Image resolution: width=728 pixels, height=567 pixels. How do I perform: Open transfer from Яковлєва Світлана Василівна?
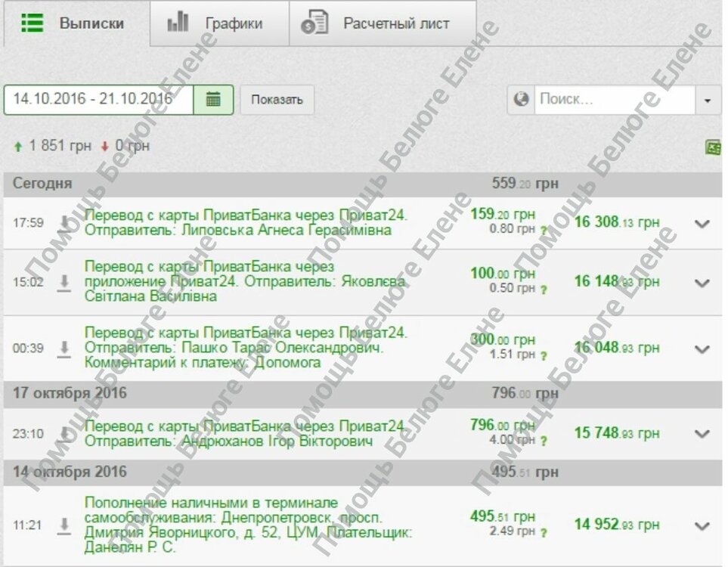click(245, 281)
